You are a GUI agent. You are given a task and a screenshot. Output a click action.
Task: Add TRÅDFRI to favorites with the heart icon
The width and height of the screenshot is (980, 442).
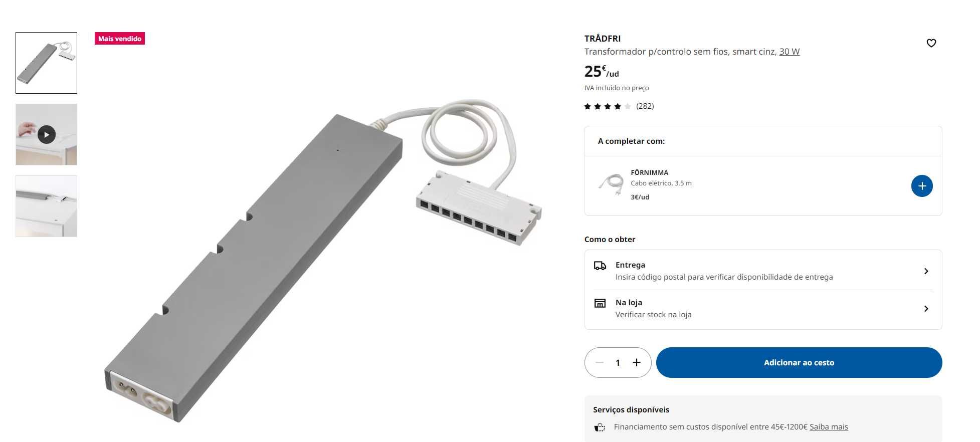(931, 43)
